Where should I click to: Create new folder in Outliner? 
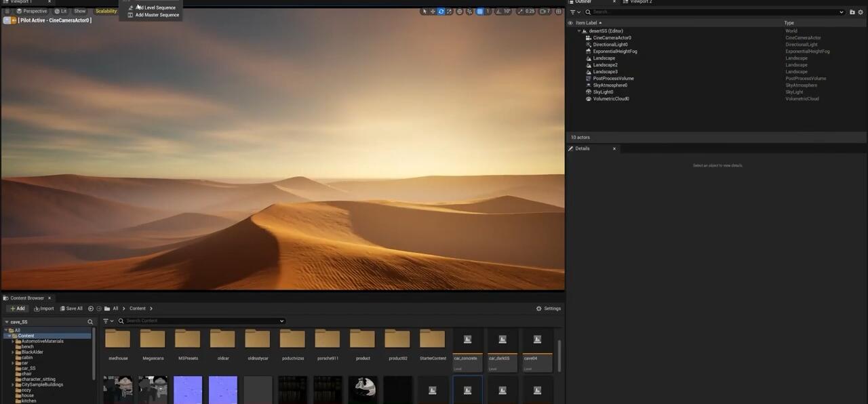coord(852,12)
